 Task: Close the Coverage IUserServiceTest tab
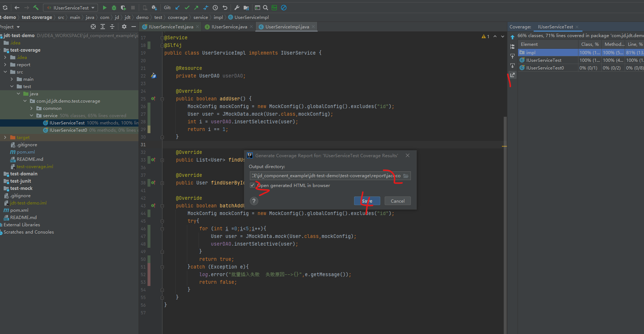[577, 27]
